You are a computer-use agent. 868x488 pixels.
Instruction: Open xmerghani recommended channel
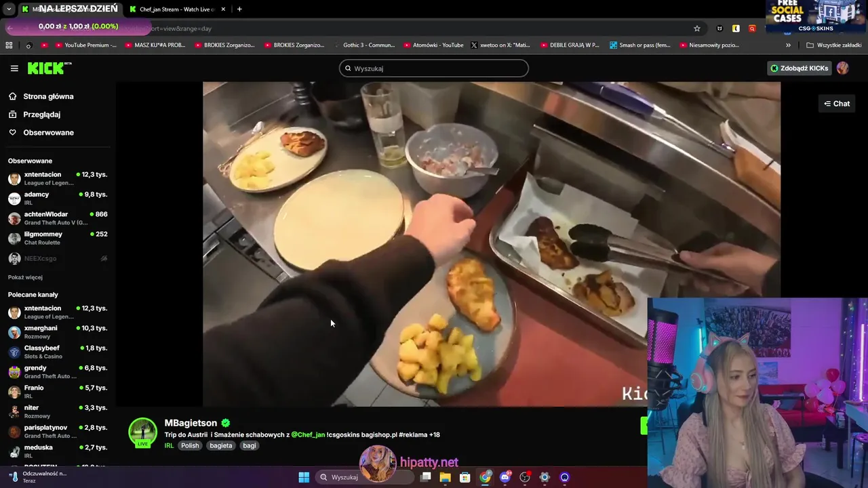pos(58,332)
